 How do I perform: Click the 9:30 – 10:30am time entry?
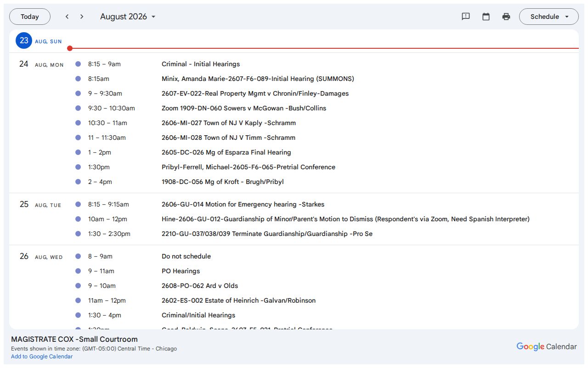click(112, 108)
